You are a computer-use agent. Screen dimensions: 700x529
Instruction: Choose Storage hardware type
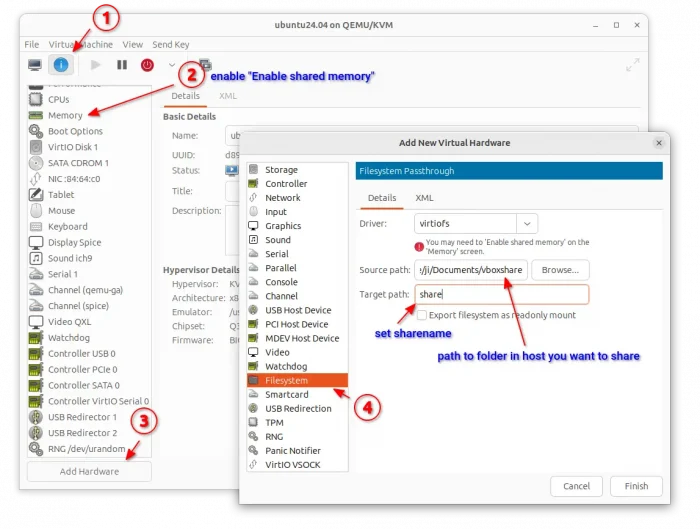pyautogui.click(x=297, y=170)
